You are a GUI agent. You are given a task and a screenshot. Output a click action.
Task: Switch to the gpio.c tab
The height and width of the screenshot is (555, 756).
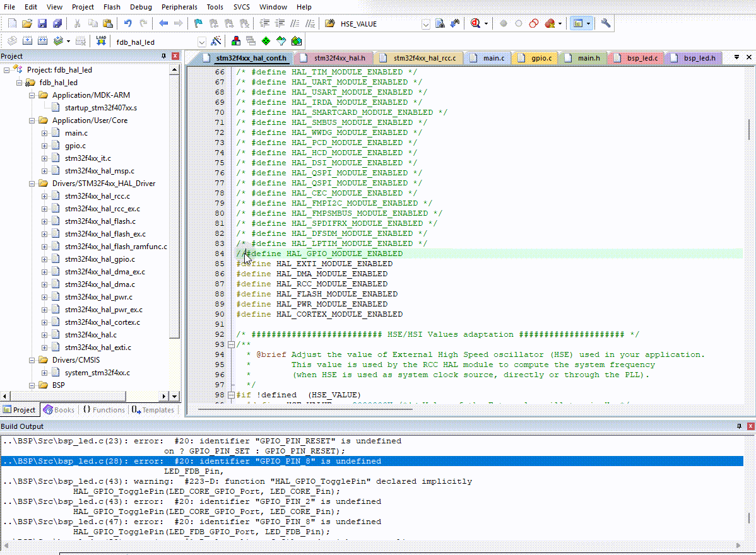pos(536,58)
